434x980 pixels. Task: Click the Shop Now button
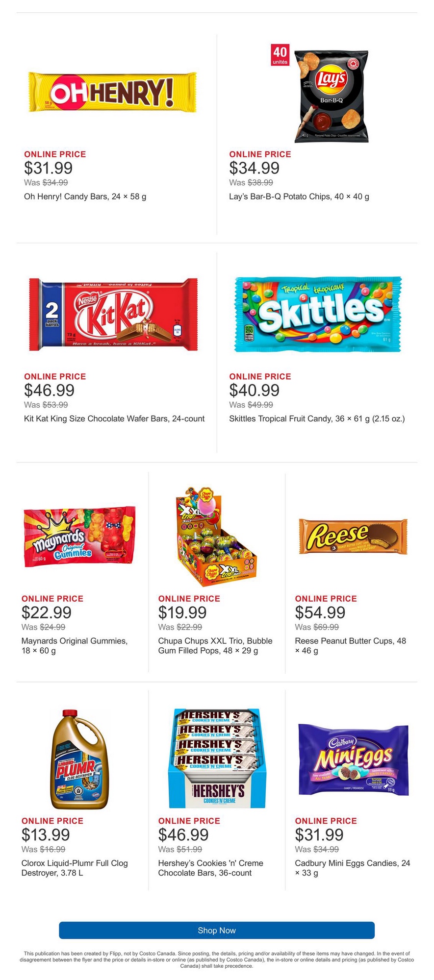[217, 930]
